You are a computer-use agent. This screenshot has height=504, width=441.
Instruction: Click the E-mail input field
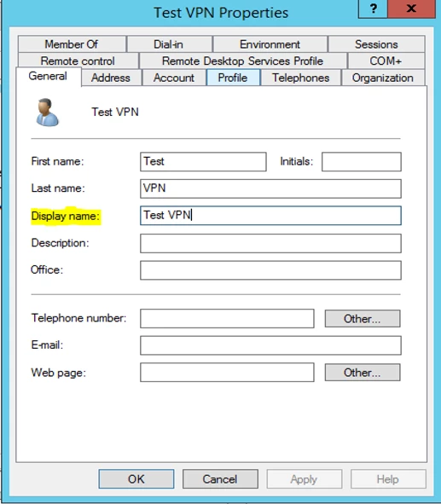pos(270,345)
